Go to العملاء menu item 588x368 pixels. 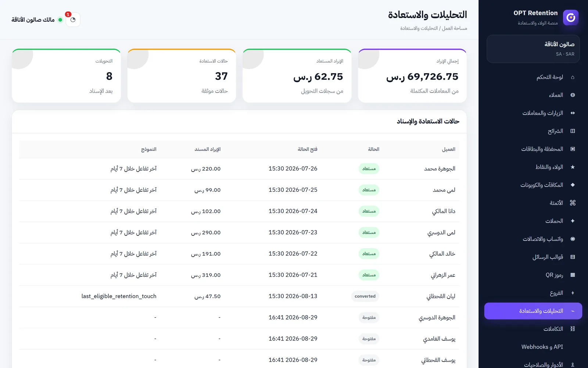[533, 95]
